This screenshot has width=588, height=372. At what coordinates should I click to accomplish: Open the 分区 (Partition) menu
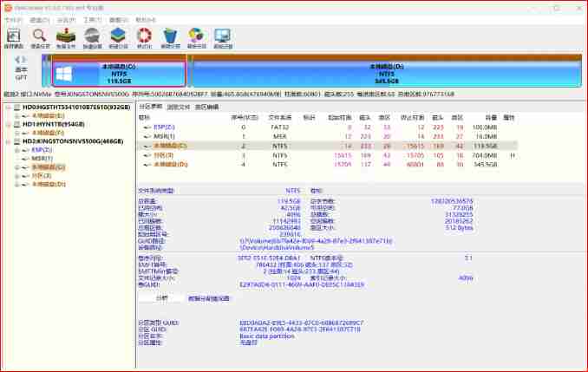point(62,19)
